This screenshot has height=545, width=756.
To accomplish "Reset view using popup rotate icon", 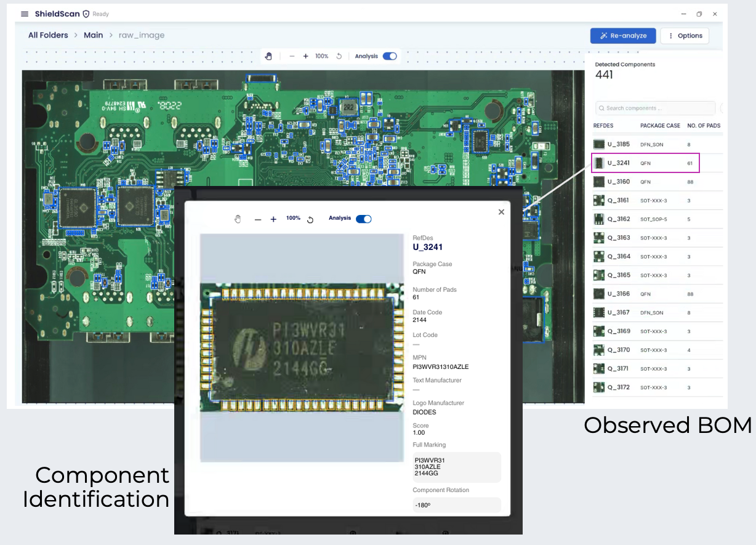I will coord(310,219).
